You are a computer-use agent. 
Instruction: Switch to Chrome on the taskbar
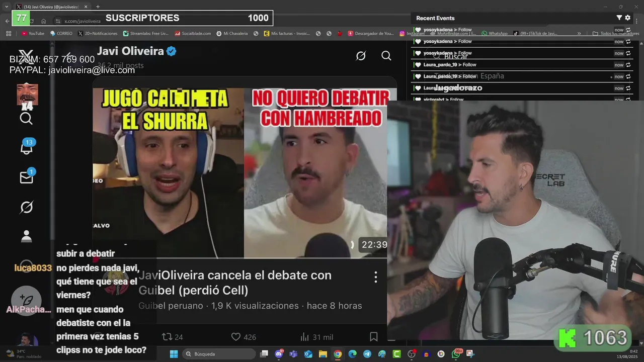pyautogui.click(x=338, y=354)
